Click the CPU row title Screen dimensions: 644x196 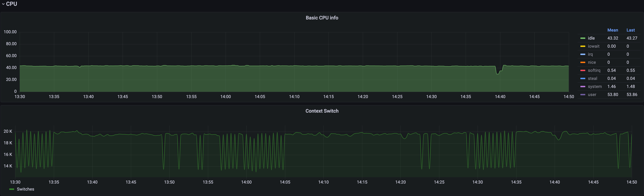tap(12, 4)
